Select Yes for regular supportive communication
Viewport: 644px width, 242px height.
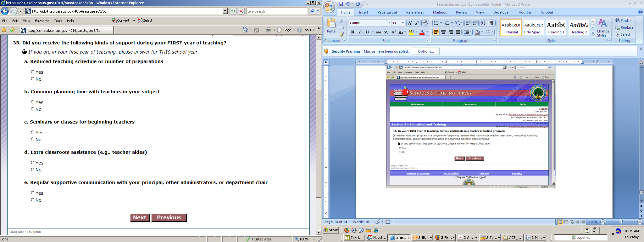coord(32,193)
